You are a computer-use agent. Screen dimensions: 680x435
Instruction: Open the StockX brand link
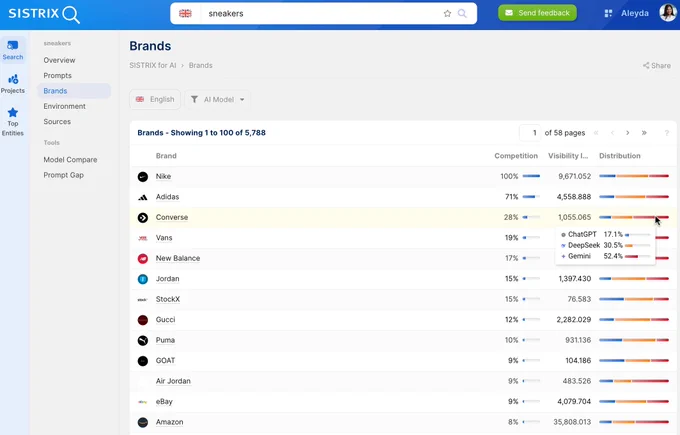[168, 299]
